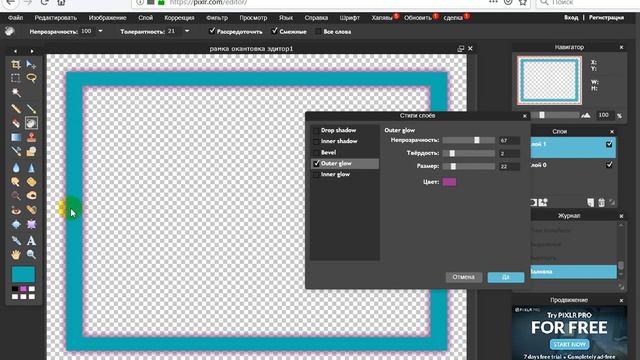This screenshot has width=640, height=360.
Task: Hide layer 0 using its visibility checkbox
Action: pos(609,165)
